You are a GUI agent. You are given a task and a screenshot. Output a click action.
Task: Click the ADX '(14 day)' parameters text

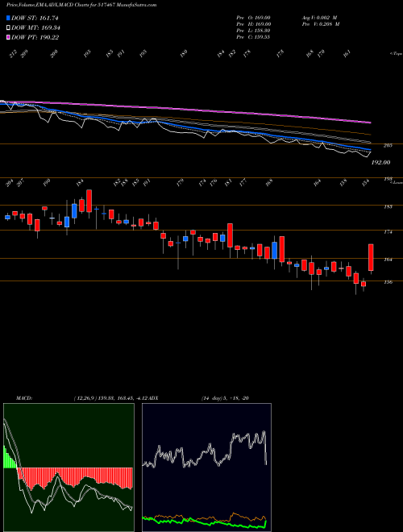tap(211, 398)
